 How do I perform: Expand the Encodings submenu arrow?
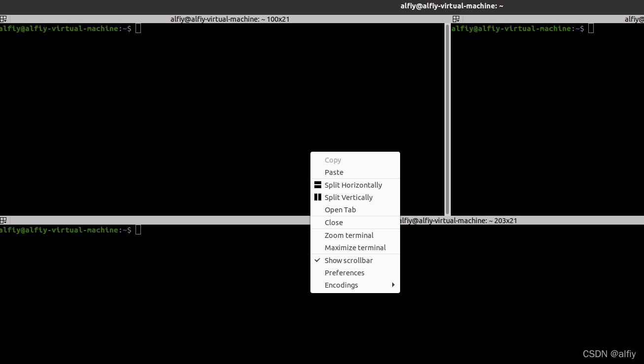click(x=393, y=285)
